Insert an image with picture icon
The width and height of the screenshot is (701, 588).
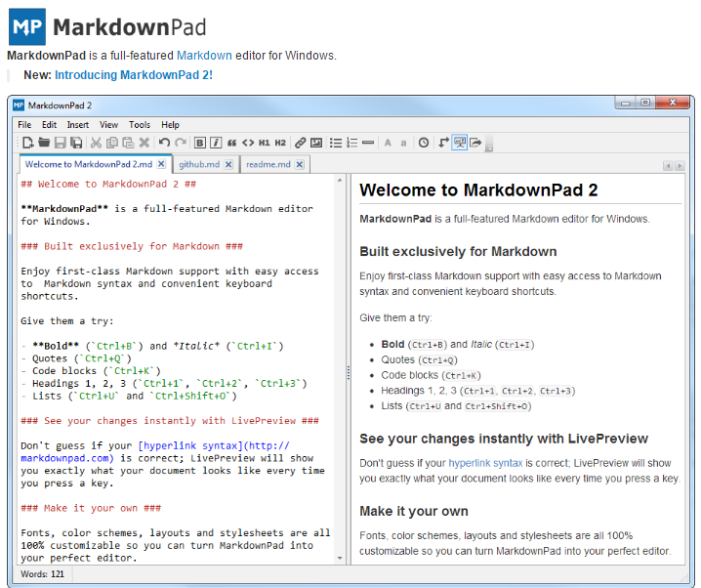coord(316,143)
